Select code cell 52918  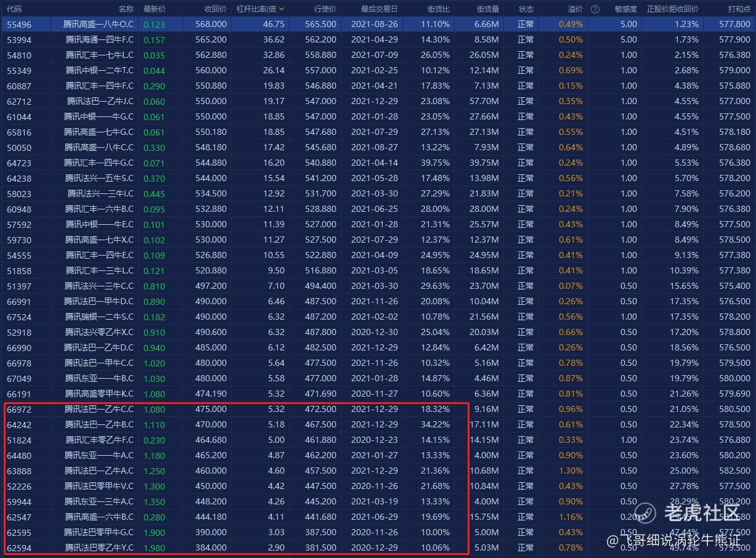coord(19,332)
